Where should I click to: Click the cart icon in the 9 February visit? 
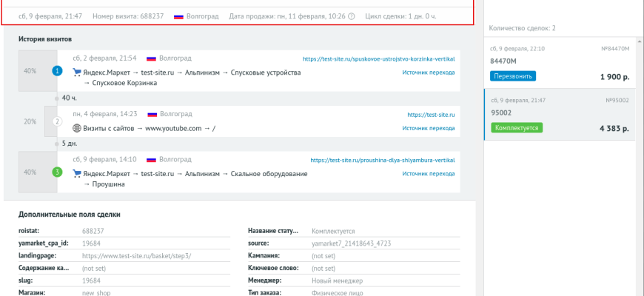coord(77,173)
